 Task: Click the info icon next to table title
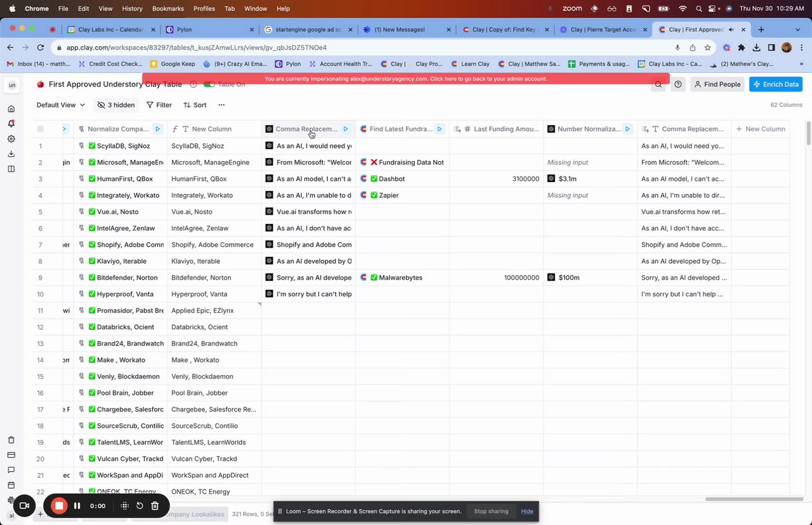point(193,84)
